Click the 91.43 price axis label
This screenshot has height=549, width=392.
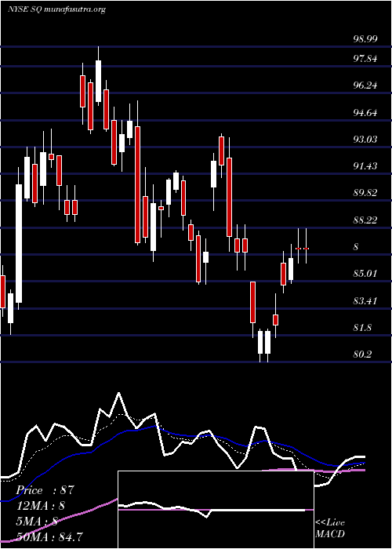[x=365, y=166]
